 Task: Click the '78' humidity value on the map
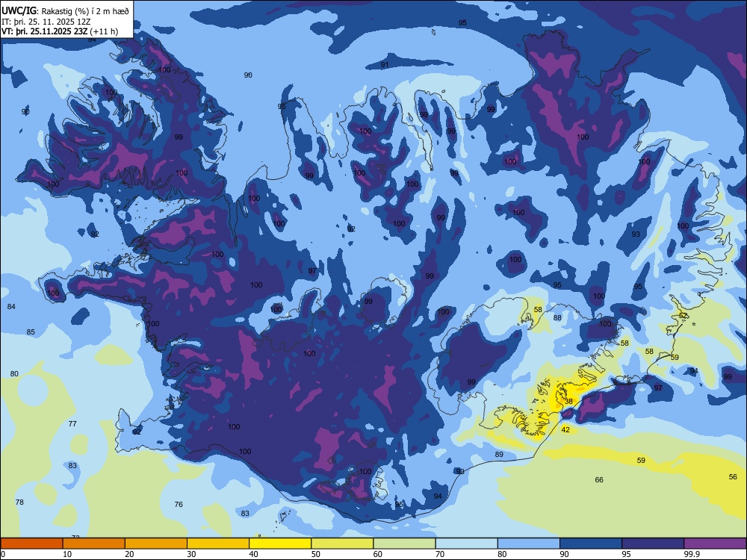click(19, 502)
